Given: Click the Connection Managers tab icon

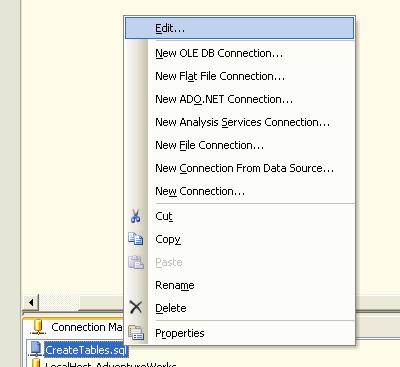Looking at the screenshot, I should (38, 327).
